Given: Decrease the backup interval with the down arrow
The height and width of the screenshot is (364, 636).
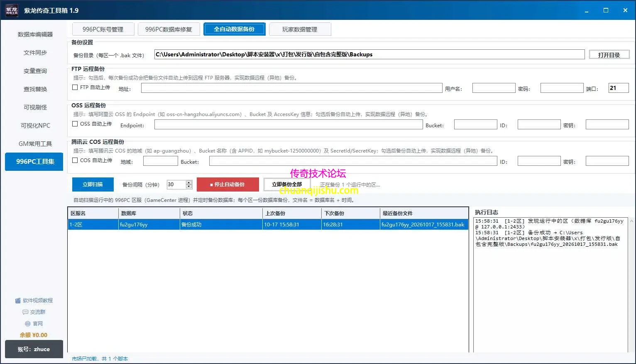Looking at the screenshot, I should pyautogui.click(x=189, y=187).
